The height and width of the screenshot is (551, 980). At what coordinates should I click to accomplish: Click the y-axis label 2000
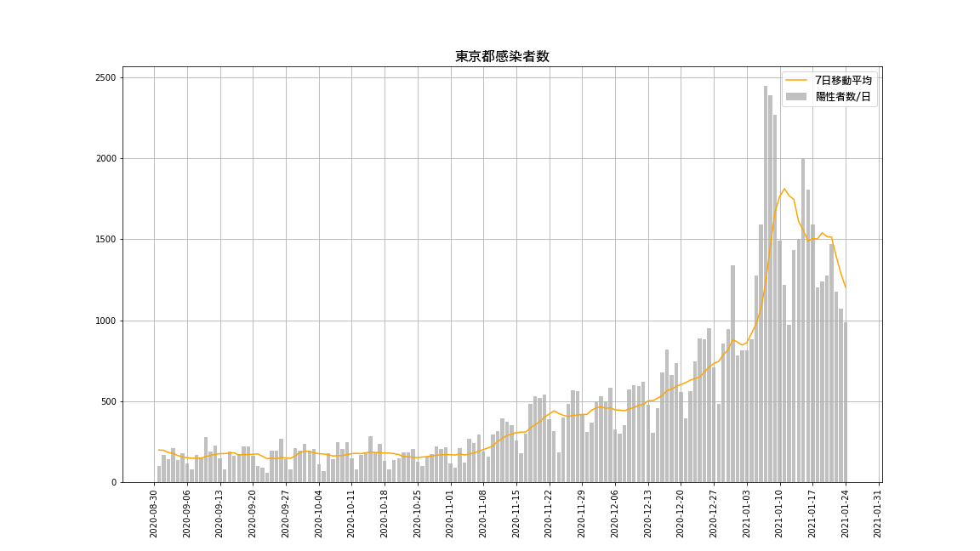[105, 159]
